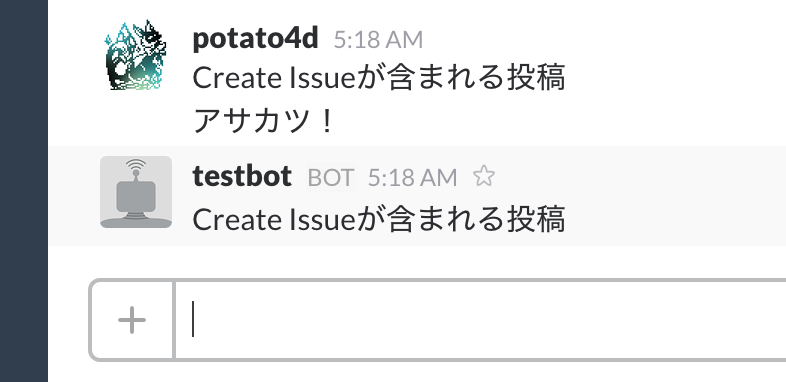The image size is (786, 382).
Task: Click the message input field
Action: tap(480, 320)
